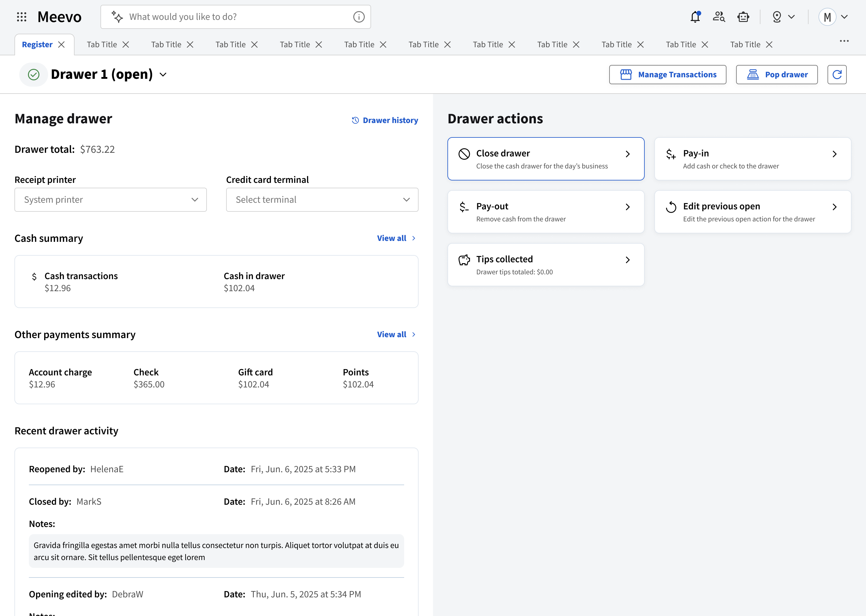Click the green drawer open status icon
This screenshot has width=866, height=616.
click(33, 74)
